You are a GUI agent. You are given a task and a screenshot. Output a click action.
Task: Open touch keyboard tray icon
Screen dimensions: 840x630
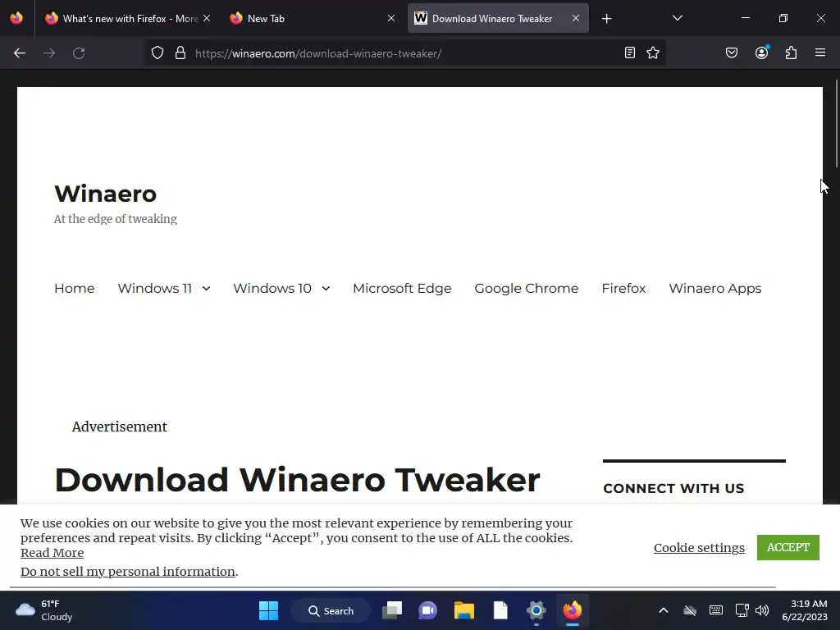(x=715, y=610)
